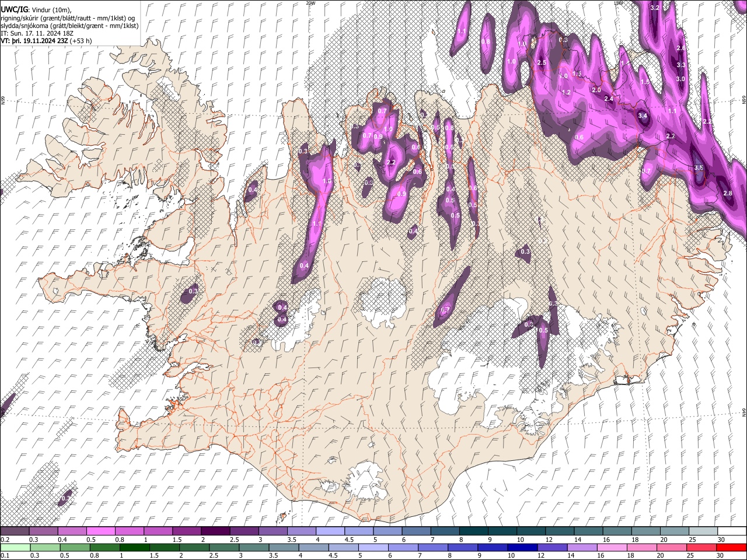Image resolution: width=747 pixels, height=560 pixels.
Task: Click the 2.0 precipitation value on the map
Action: 596,90
